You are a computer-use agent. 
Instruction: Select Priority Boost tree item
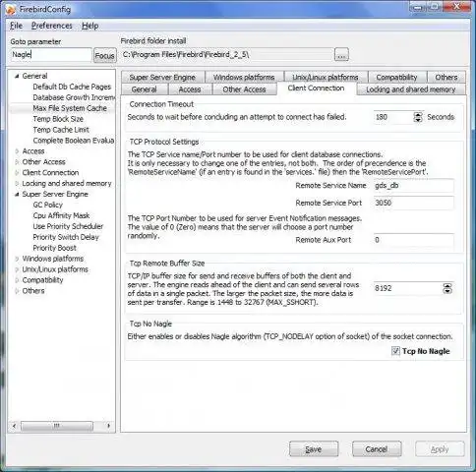pos(54,248)
